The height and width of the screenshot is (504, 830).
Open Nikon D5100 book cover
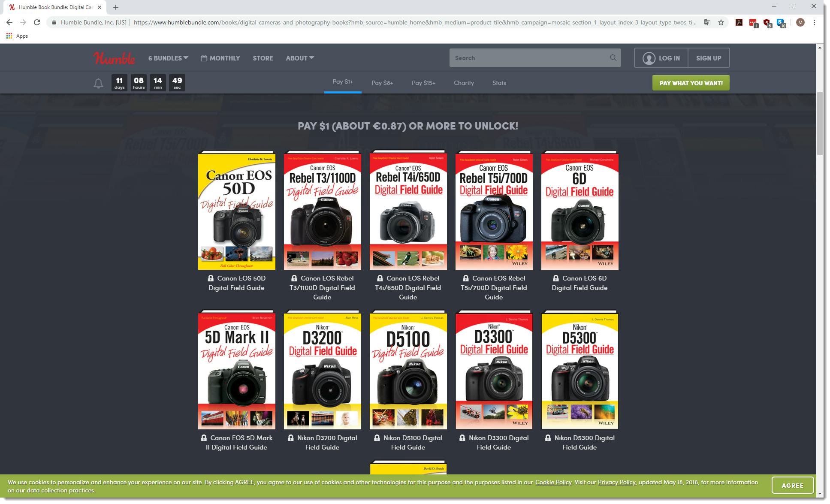coord(408,370)
